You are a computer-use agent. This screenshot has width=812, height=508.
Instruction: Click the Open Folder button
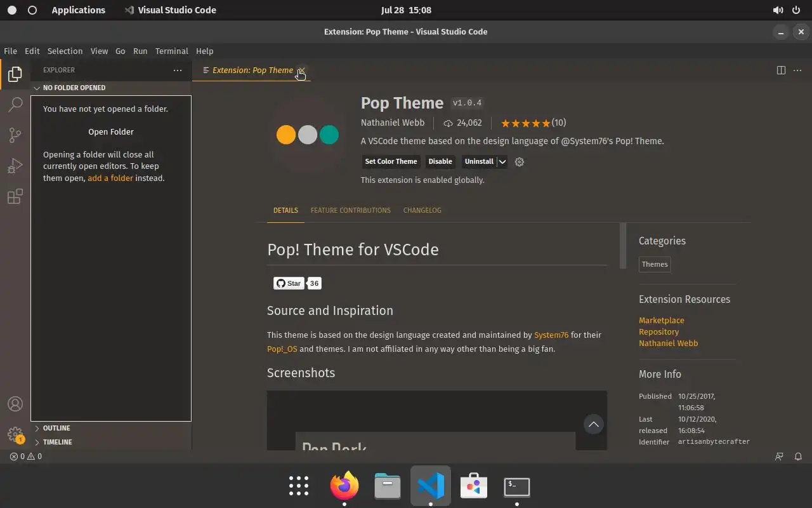click(111, 132)
